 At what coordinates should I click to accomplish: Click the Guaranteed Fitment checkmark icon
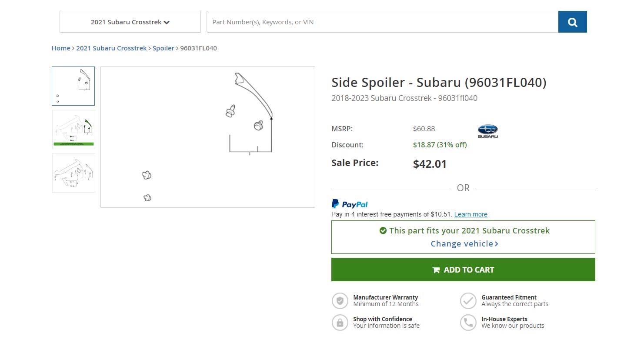point(468,301)
